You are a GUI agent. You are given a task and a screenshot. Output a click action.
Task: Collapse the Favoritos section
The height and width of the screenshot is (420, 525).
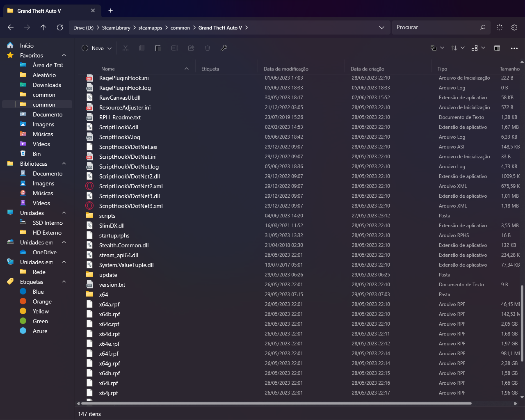(64, 55)
